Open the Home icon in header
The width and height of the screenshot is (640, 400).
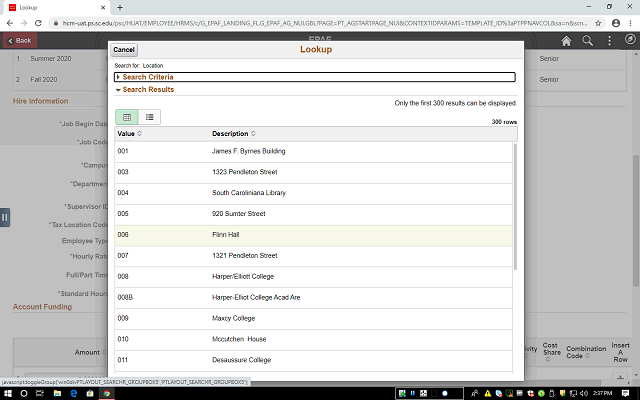(x=566, y=40)
